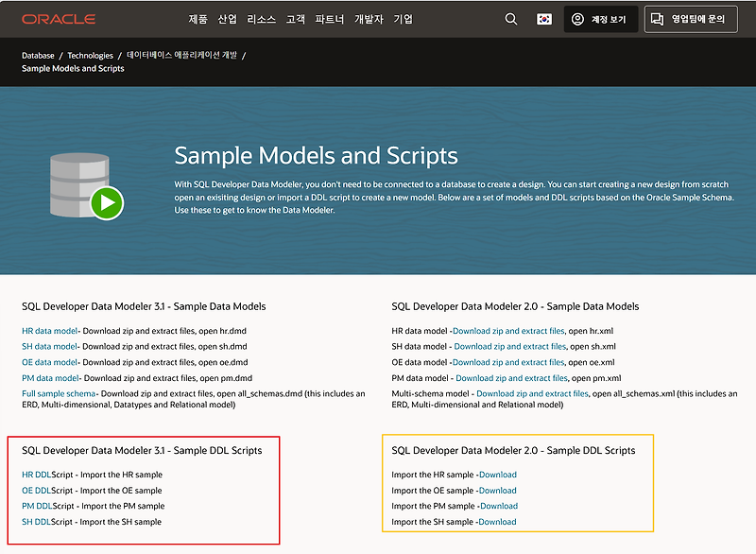This screenshot has width=756, height=554.
Task: Open the 제품 menu
Action: pos(198,19)
